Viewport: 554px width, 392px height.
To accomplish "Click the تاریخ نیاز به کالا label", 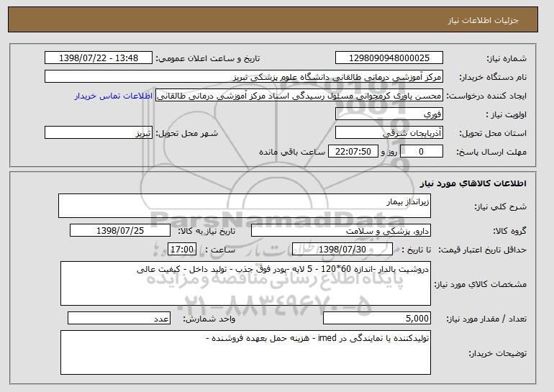I will (206, 232).
